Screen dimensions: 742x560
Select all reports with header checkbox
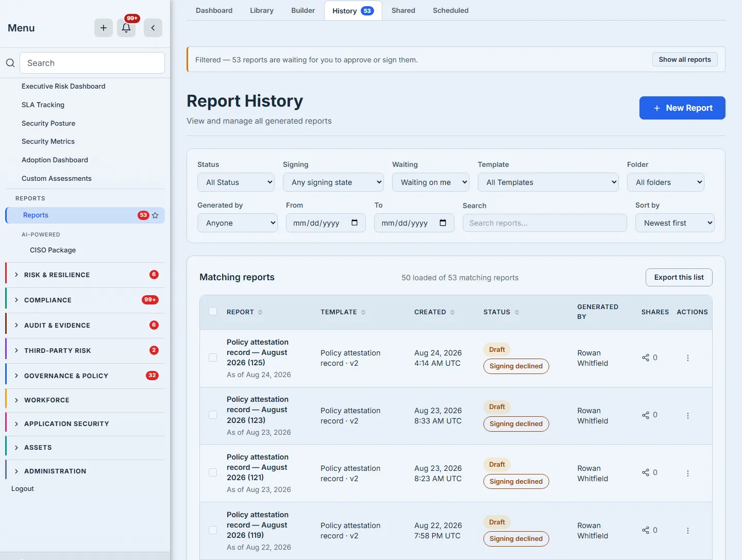tap(213, 311)
